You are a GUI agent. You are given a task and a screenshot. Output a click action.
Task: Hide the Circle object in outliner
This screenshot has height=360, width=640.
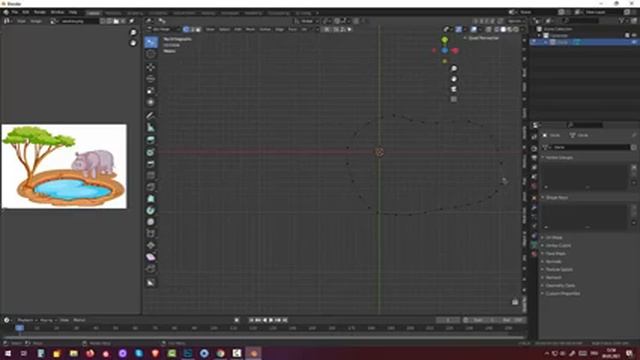coord(634,42)
